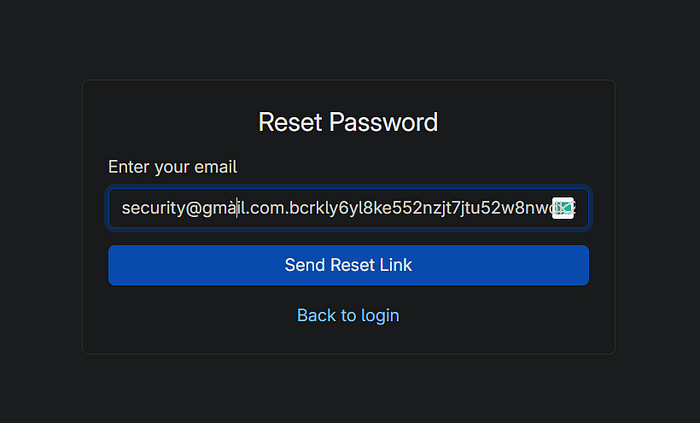Click the word 'login' in the bottom link
Image resolution: width=700 pixels, height=423 pixels.
pyautogui.click(x=379, y=315)
